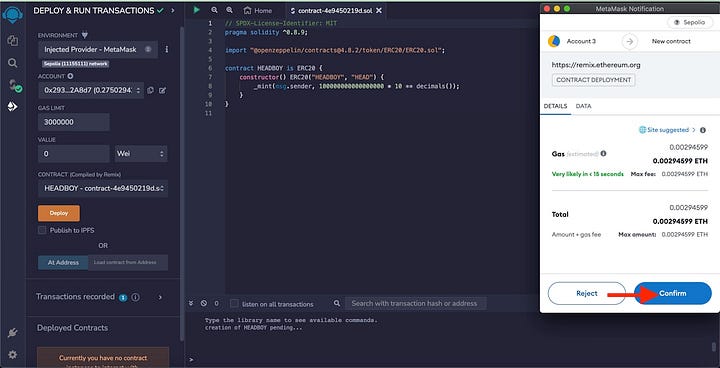Click the pragma solidity line in editor
720x368 pixels.
[x=266, y=32]
